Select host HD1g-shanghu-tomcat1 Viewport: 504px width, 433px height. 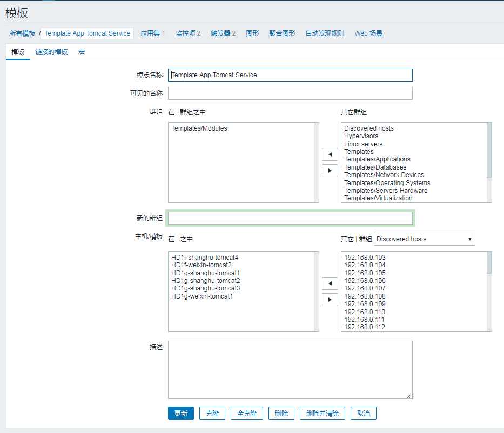point(205,273)
